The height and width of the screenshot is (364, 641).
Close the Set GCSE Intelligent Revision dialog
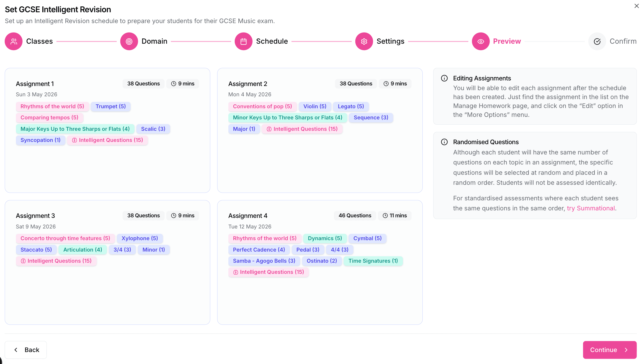point(636,6)
